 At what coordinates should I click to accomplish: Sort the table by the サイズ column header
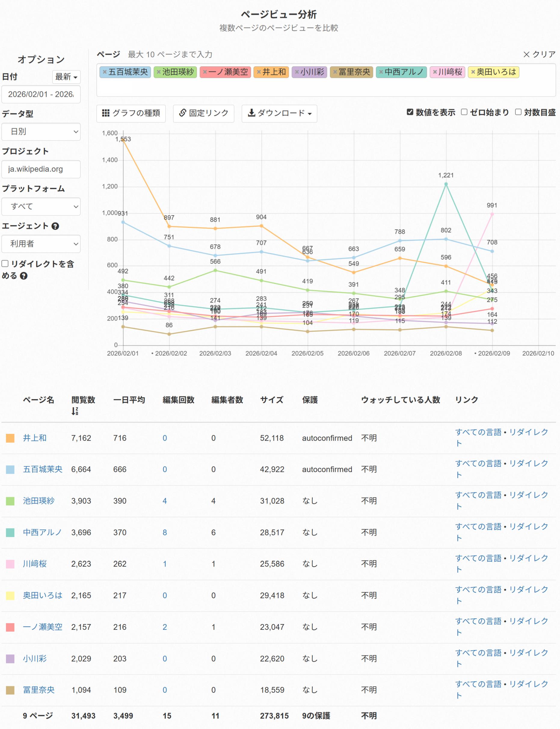[x=271, y=400]
